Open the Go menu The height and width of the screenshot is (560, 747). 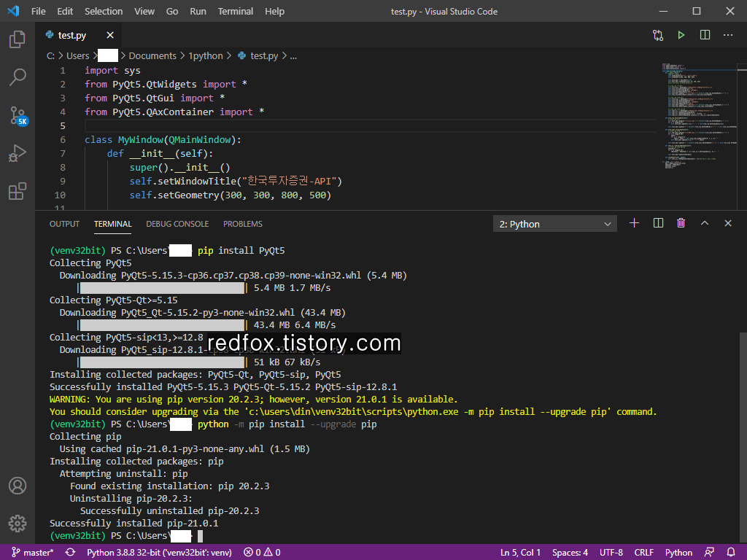172,12
